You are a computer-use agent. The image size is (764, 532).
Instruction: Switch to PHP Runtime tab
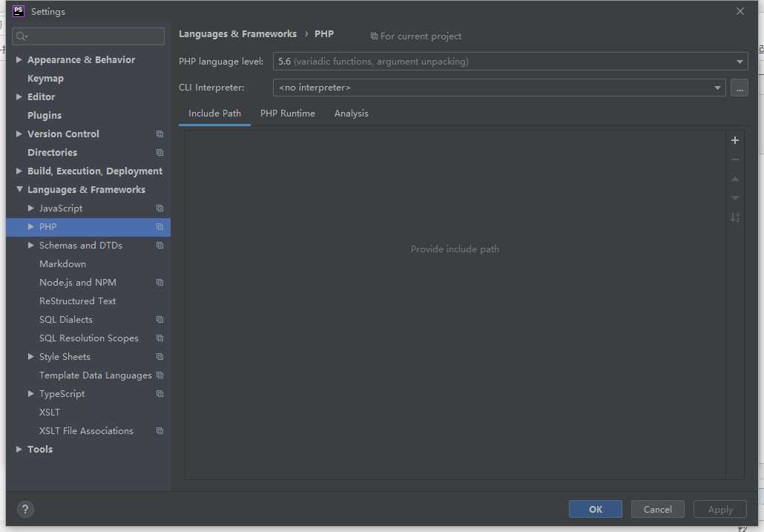pos(288,114)
